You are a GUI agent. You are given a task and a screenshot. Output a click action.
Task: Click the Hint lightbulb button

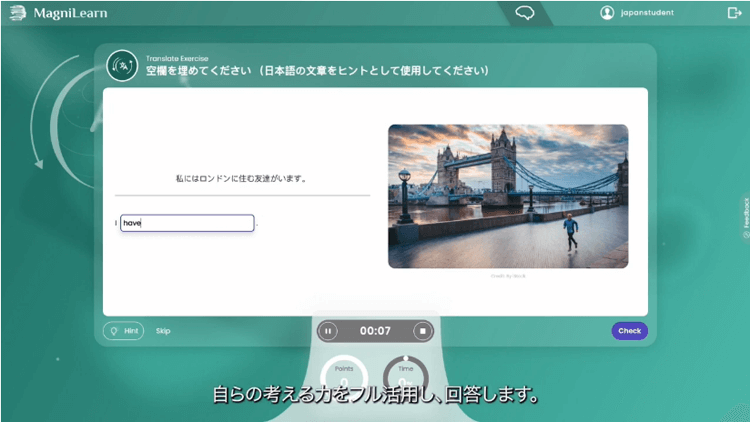coord(124,331)
